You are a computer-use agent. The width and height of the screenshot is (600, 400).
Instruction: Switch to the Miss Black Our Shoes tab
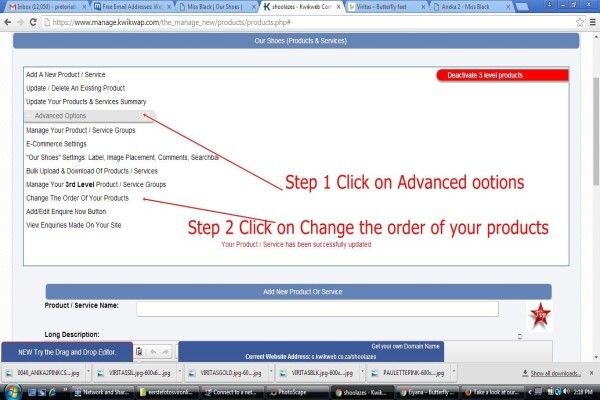coord(217,7)
